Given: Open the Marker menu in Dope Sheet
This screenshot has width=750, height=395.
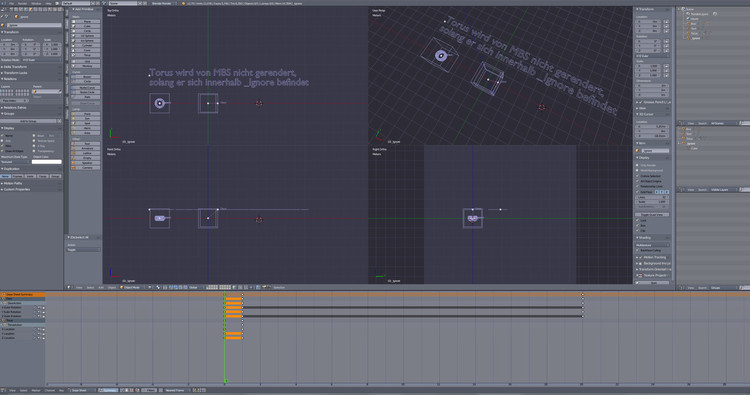Looking at the screenshot, I should 36,390.
